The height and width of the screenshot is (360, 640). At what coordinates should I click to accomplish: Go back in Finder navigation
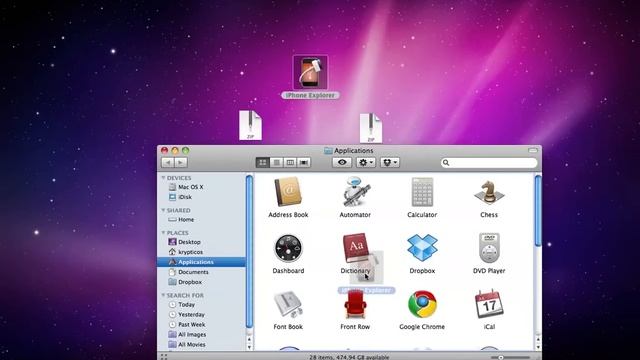pos(167,162)
